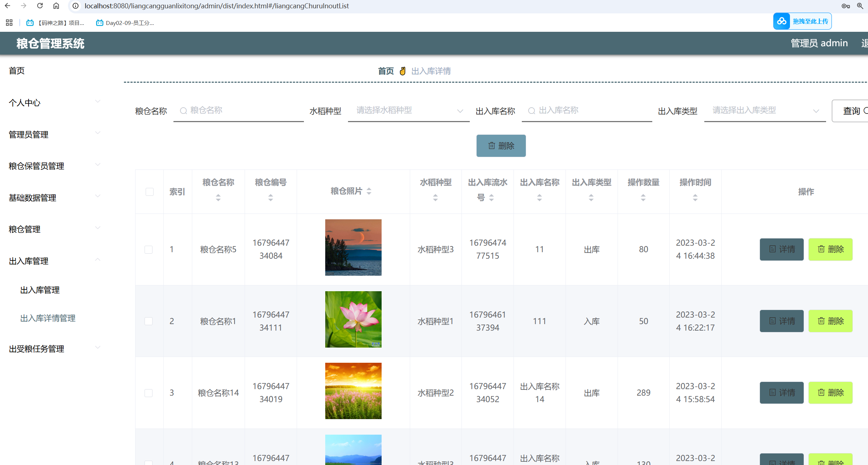The width and height of the screenshot is (868, 465).
Task: Click the 管理员 admin label in header
Action: (819, 43)
